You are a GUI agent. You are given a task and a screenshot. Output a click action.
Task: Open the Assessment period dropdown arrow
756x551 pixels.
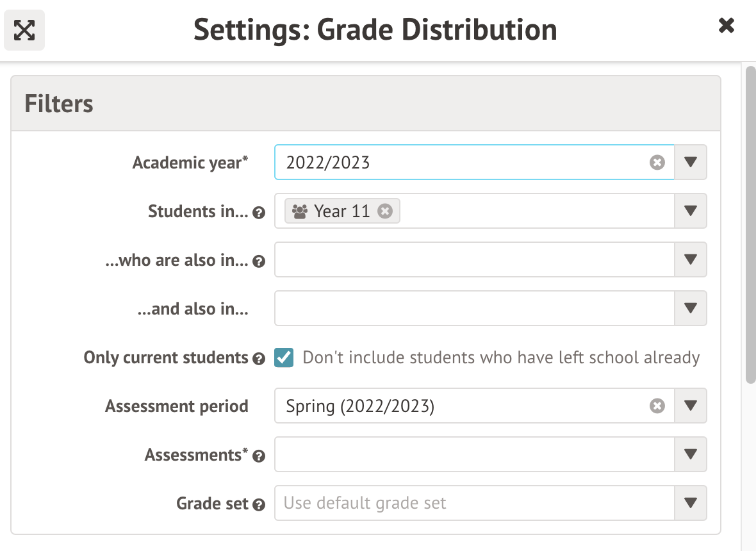click(690, 406)
